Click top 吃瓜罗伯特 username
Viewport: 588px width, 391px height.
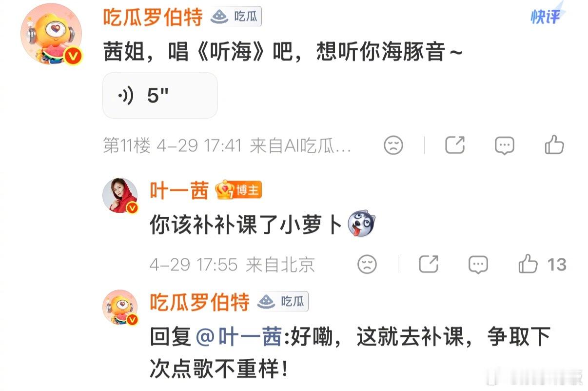153,18
